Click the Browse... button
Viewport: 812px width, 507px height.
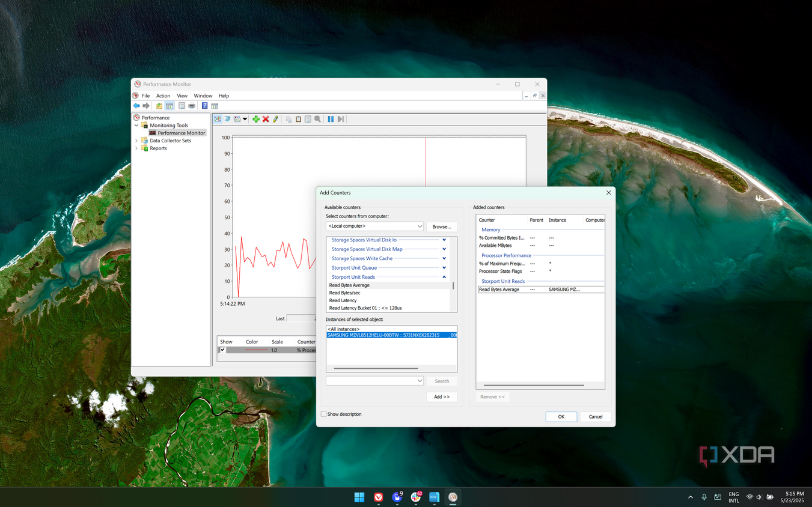pos(442,226)
